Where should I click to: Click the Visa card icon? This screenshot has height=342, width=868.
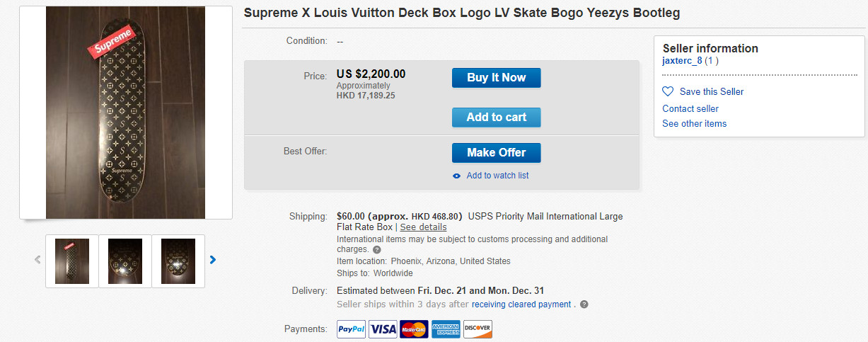[x=383, y=329]
